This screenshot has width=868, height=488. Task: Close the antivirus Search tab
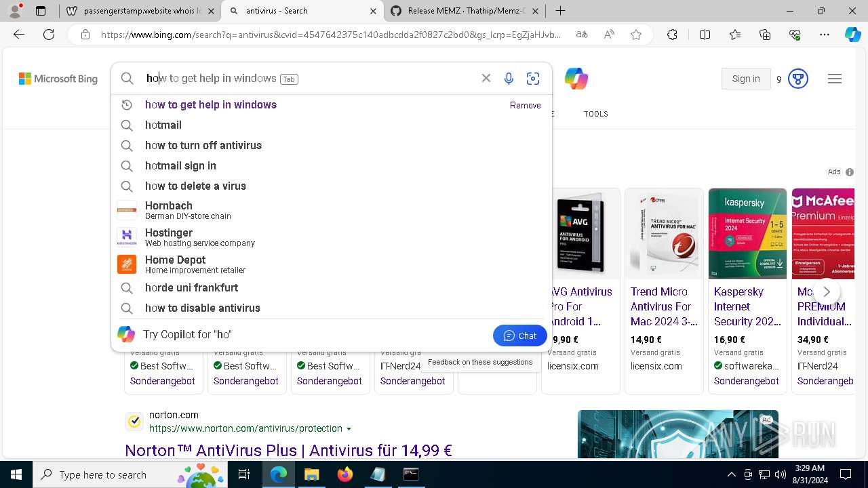(374, 11)
